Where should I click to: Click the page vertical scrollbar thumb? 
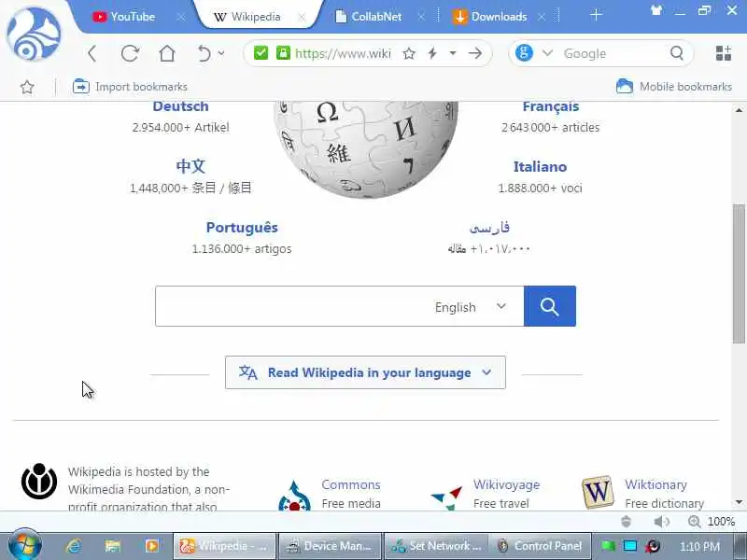click(739, 273)
